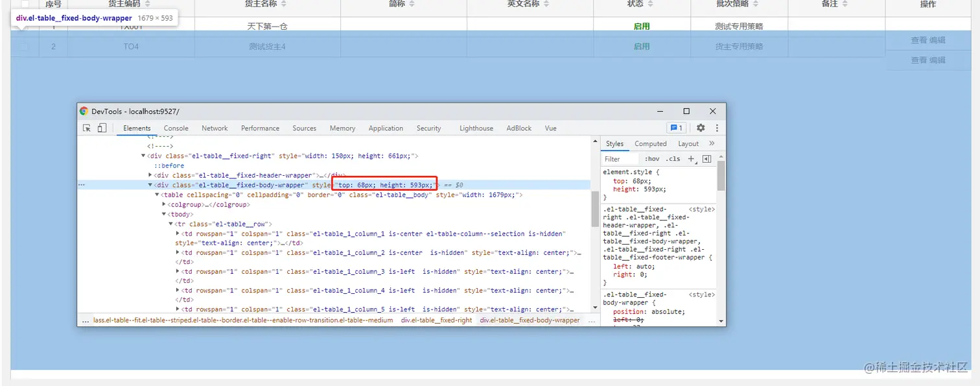Click the DOM tree scrollbar down arrow
The width and height of the screenshot is (980, 386).
[595, 308]
